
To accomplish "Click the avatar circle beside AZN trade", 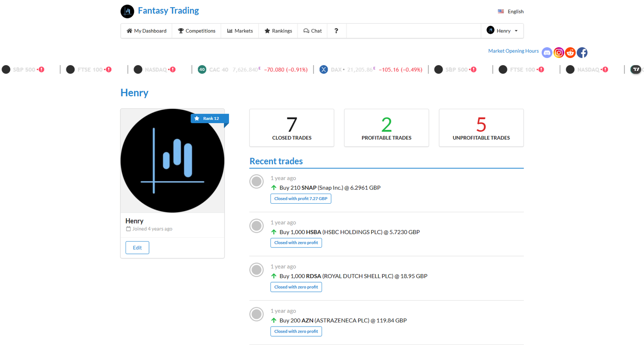I will pyautogui.click(x=256, y=314).
